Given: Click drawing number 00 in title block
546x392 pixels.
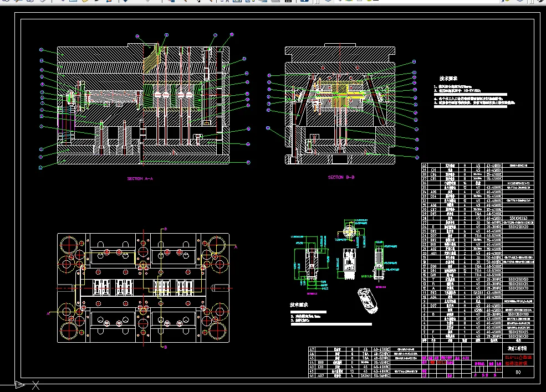Looking at the screenshot, I should [518, 372].
